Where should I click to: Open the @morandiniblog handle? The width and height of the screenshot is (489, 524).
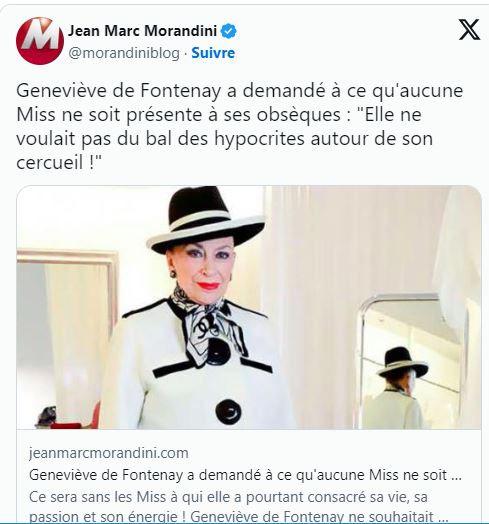[124, 53]
